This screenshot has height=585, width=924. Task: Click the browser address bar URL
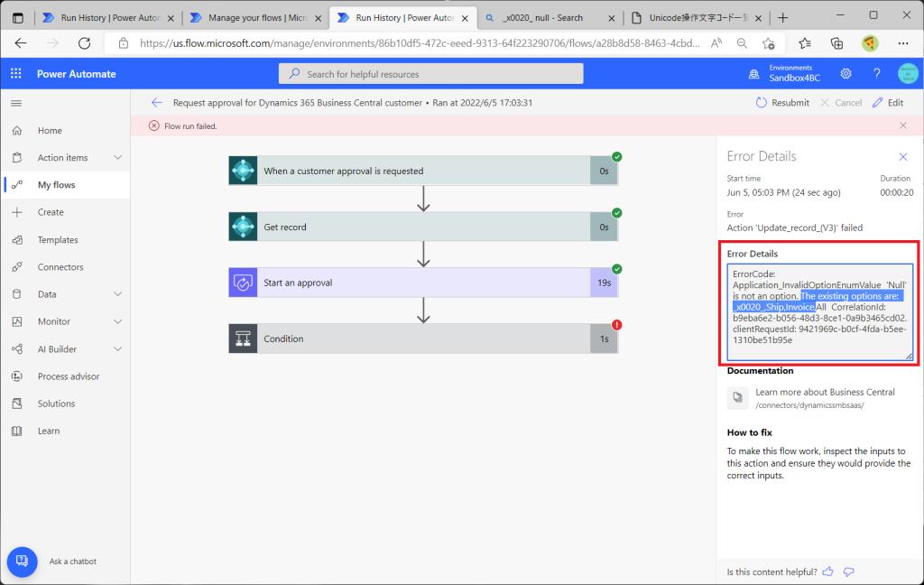point(420,43)
